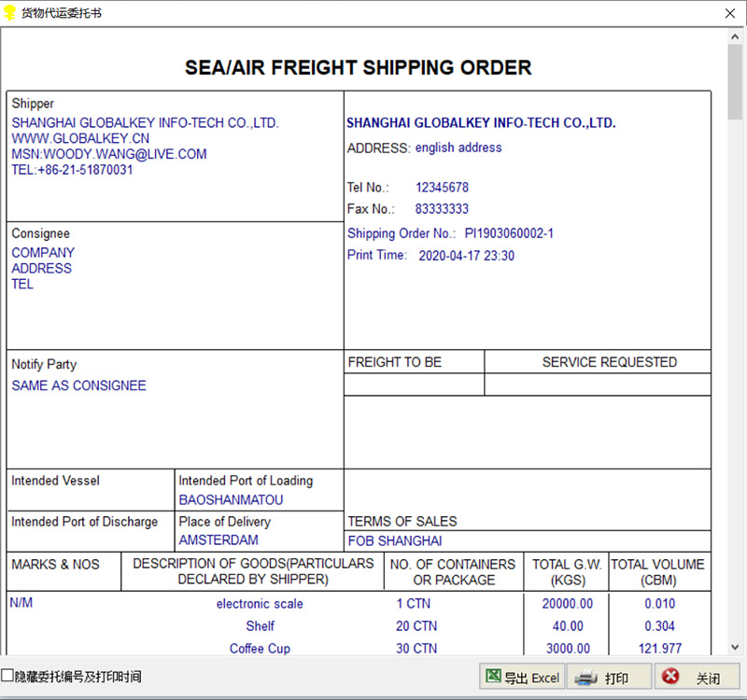Click the MSN email address line
Image resolution: width=747 pixels, height=700 pixels.
[109, 154]
